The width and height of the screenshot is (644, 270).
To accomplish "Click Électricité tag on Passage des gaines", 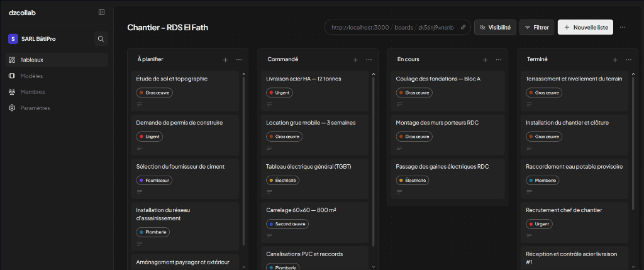I will coord(413,181).
